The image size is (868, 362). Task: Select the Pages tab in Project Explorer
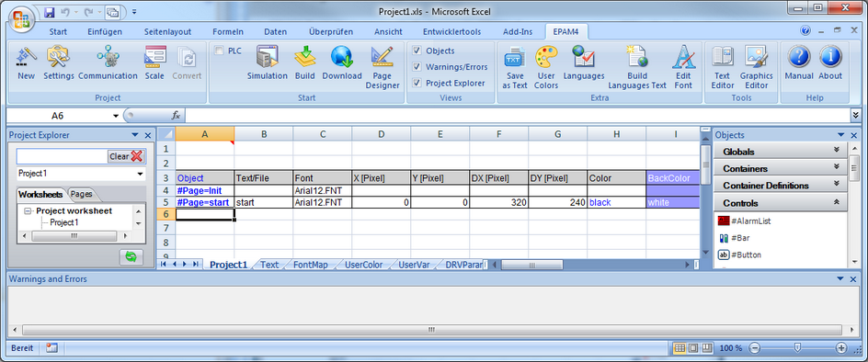pos(81,195)
